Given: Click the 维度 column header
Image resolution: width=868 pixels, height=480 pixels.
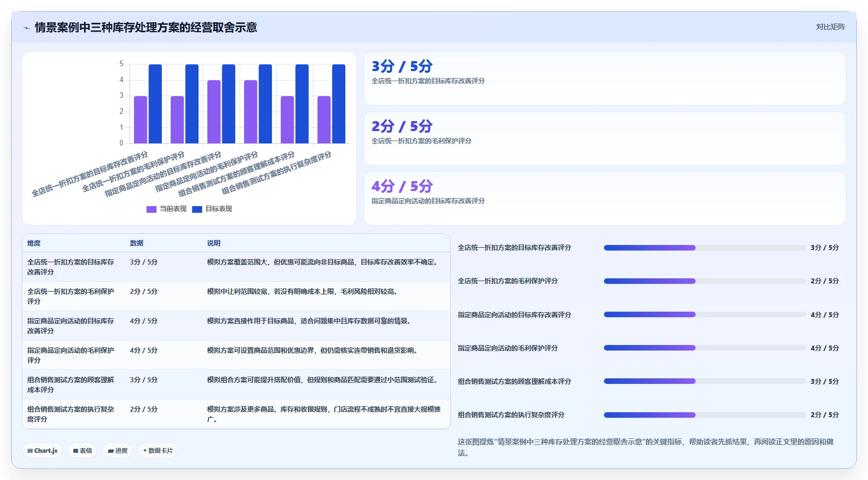Looking at the screenshot, I should (x=34, y=243).
